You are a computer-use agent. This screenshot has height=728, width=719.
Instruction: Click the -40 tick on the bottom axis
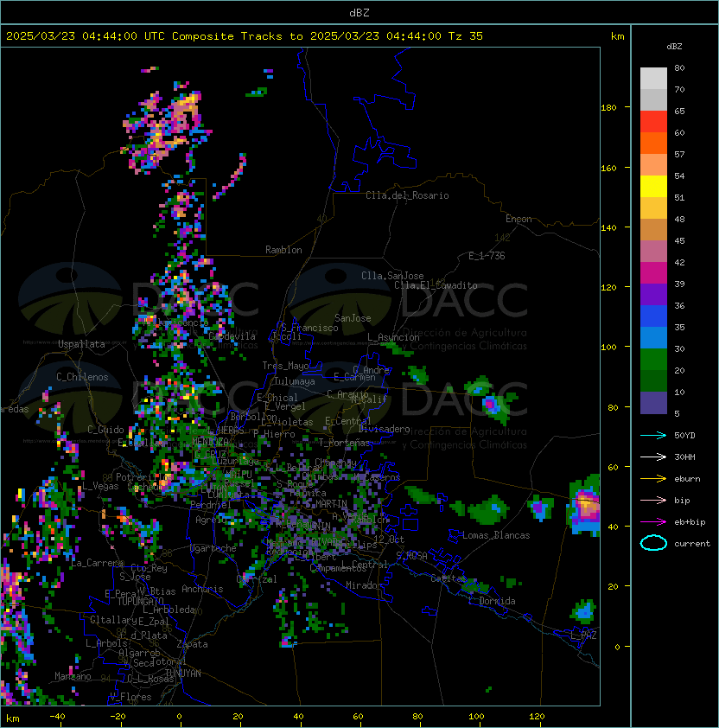tap(58, 717)
